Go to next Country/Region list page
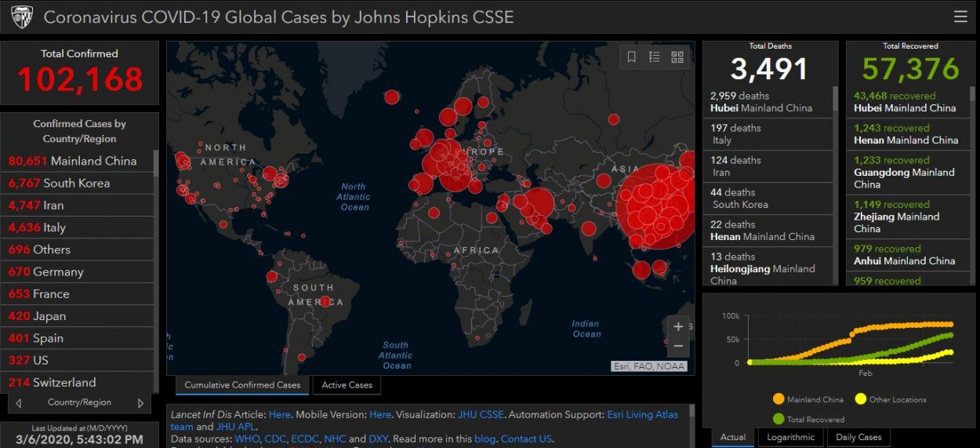980x448 pixels. pyautogui.click(x=141, y=403)
